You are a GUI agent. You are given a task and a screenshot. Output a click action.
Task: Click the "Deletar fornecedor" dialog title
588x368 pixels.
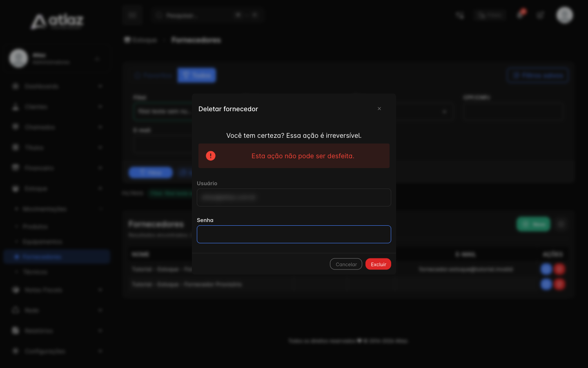pos(228,109)
